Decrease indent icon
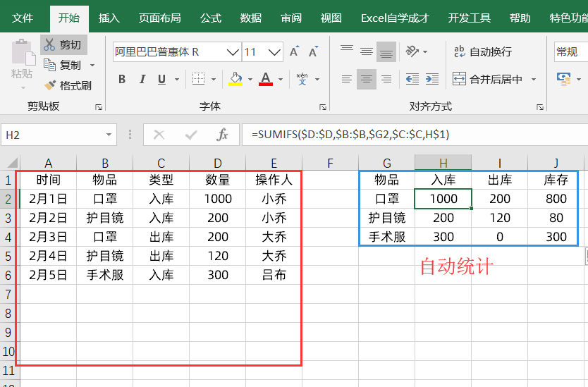 (412, 79)
